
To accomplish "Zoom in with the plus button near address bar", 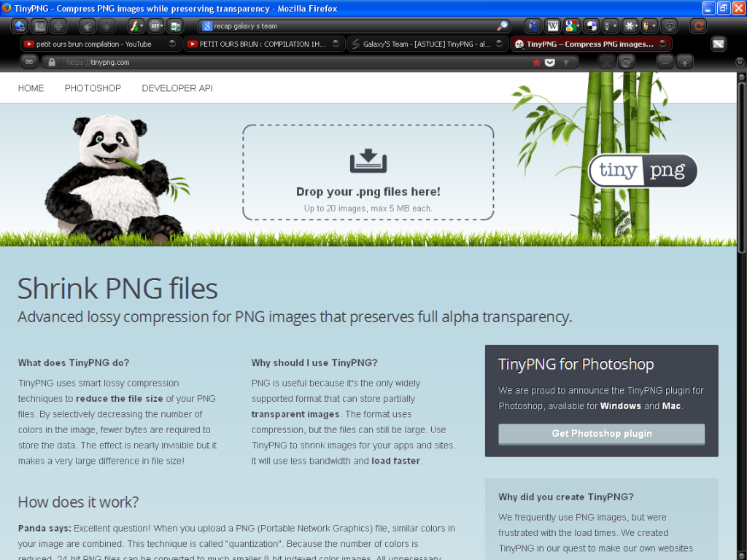I will (684, 62).
